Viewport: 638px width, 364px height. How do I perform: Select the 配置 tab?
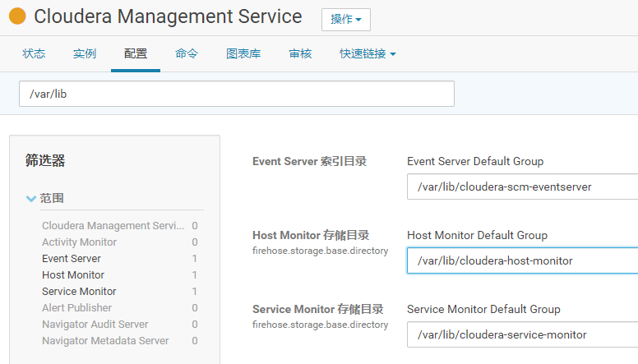136,54
